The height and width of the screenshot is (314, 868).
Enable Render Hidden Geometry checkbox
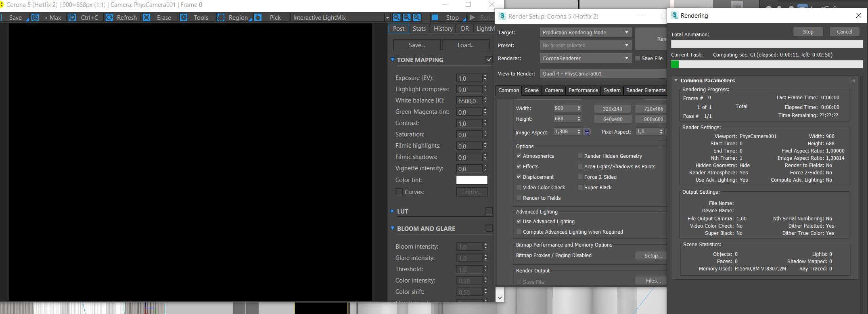pyautogui.click(x=580, y=156)
